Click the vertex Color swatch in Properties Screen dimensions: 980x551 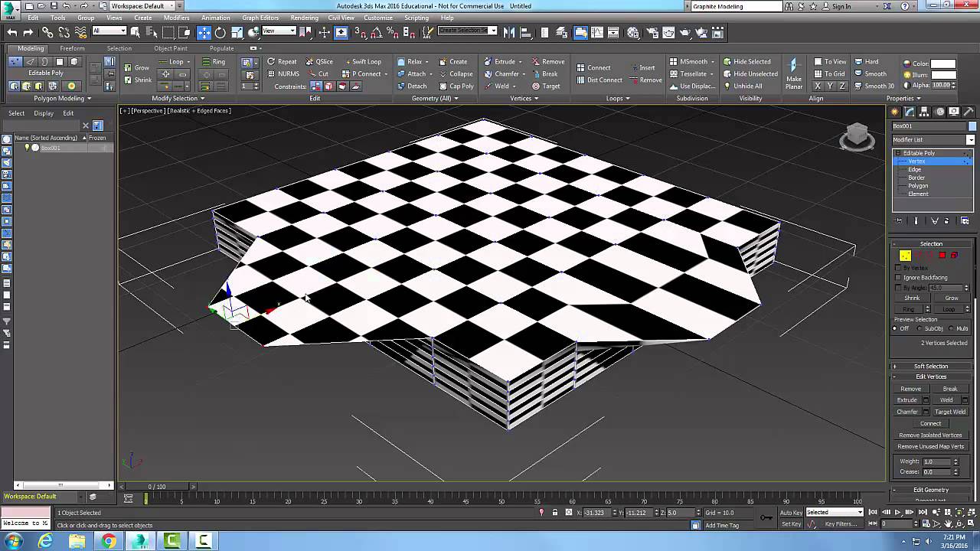942,64
